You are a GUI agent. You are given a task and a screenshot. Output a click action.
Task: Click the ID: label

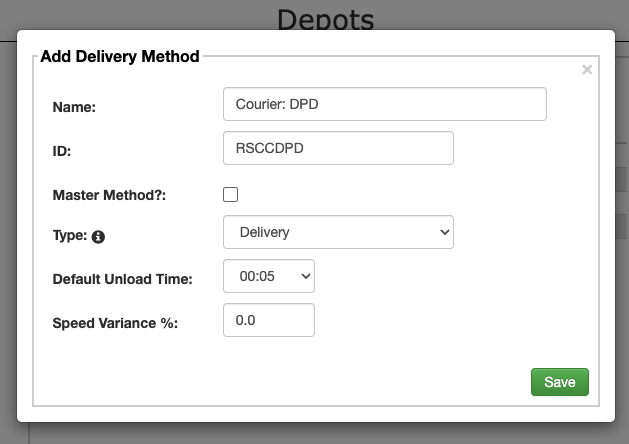point(62,151)
